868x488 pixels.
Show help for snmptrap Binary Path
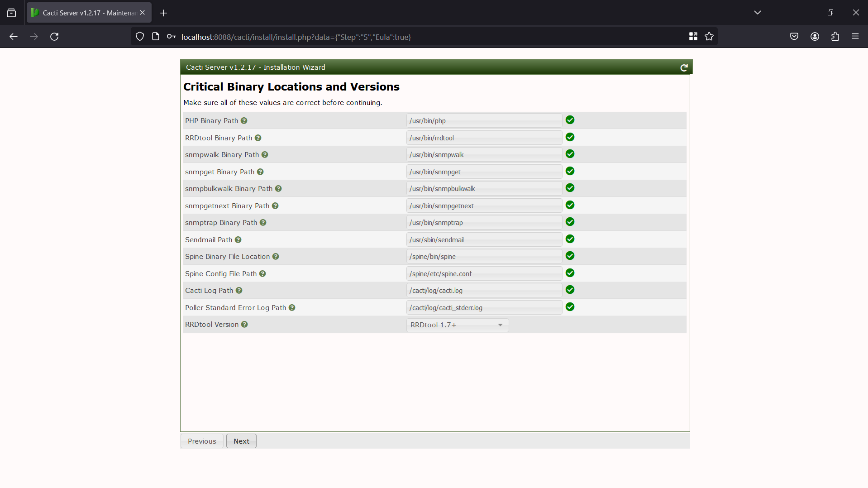[x=263, y=223]
